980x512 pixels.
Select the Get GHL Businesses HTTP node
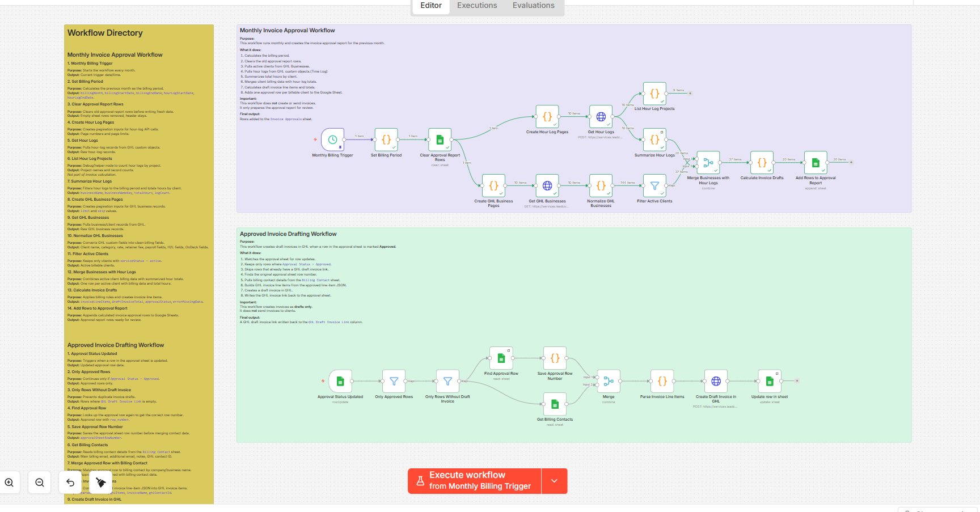(x=547, y=185)
